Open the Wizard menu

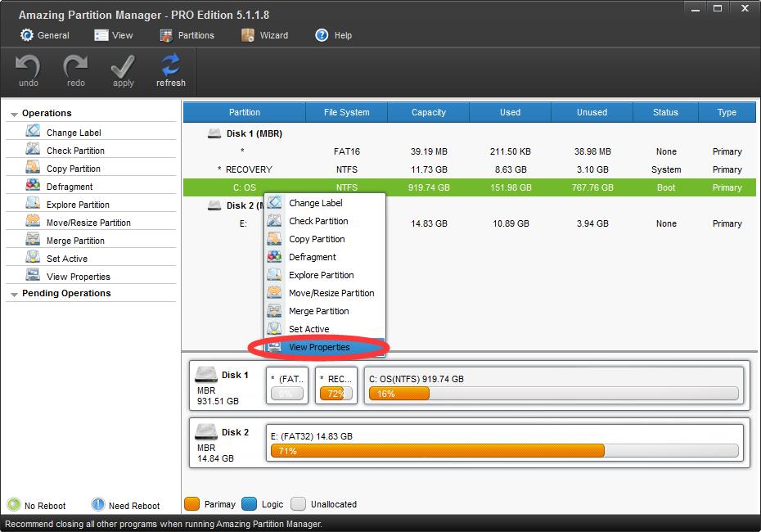click(x=264, y=35)
